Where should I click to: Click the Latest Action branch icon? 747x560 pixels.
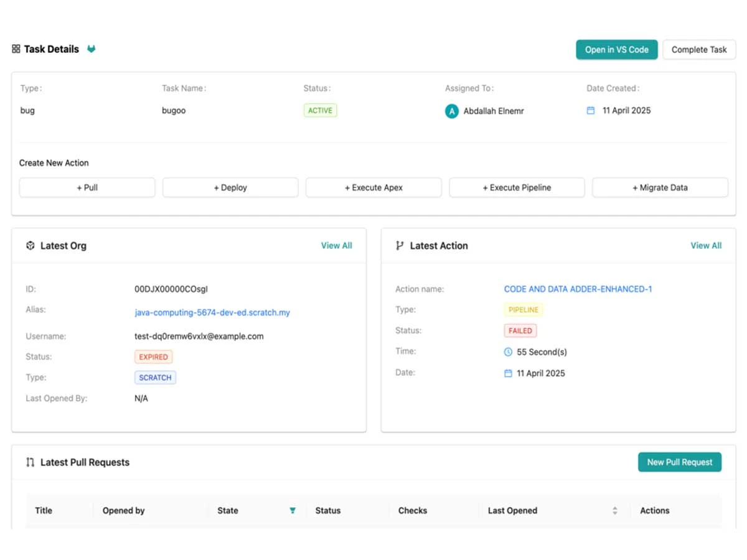(400, 246)
